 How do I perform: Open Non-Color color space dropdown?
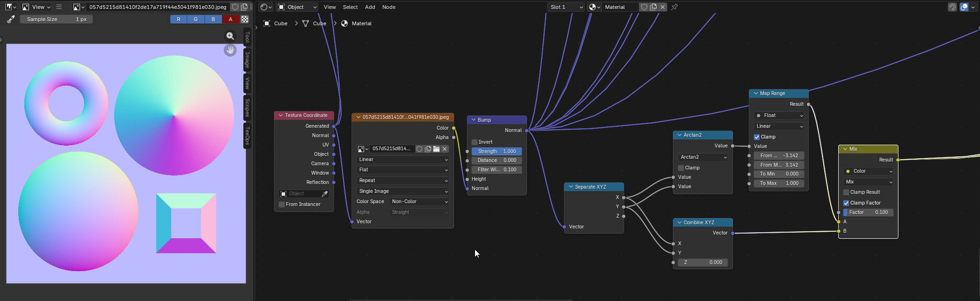click(419, 202)
